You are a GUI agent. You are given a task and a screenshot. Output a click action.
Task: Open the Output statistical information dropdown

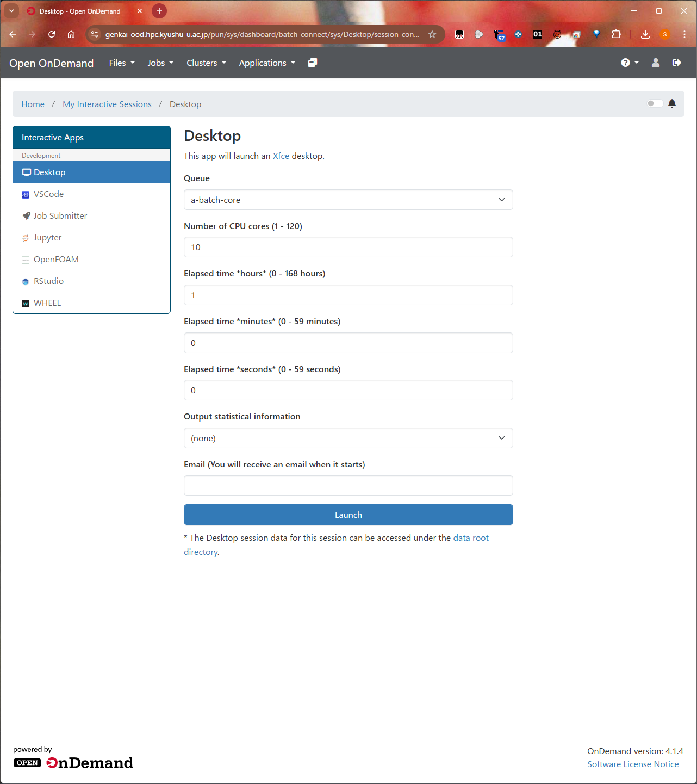[x=348, y=438]
